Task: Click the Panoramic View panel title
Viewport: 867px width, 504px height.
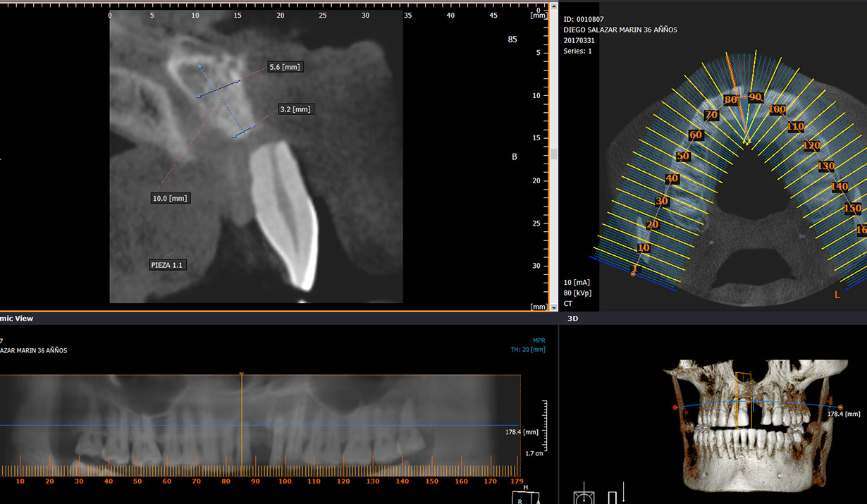Action: [x=16, y=319]
